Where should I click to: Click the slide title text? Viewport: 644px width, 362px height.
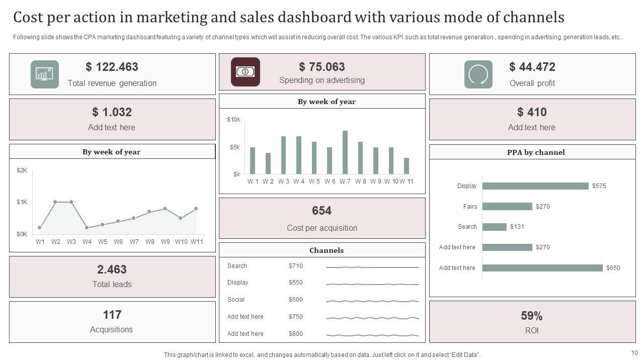288,18
